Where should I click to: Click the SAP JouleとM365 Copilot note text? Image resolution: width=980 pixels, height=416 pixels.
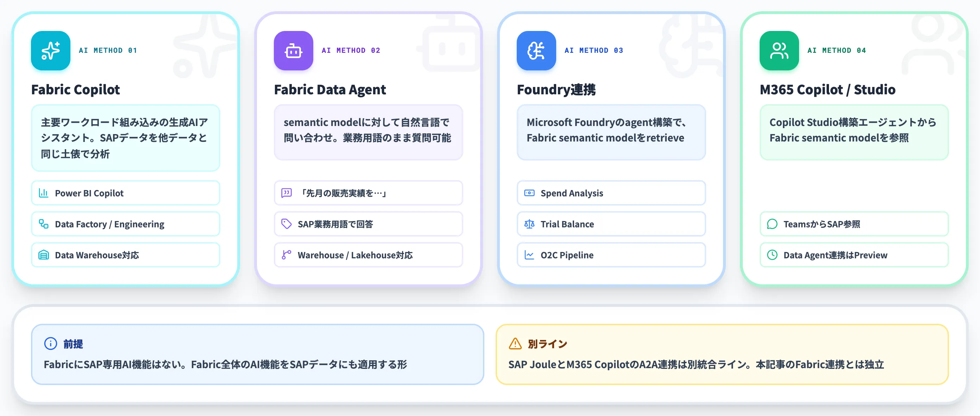click(x=696, y=364)
